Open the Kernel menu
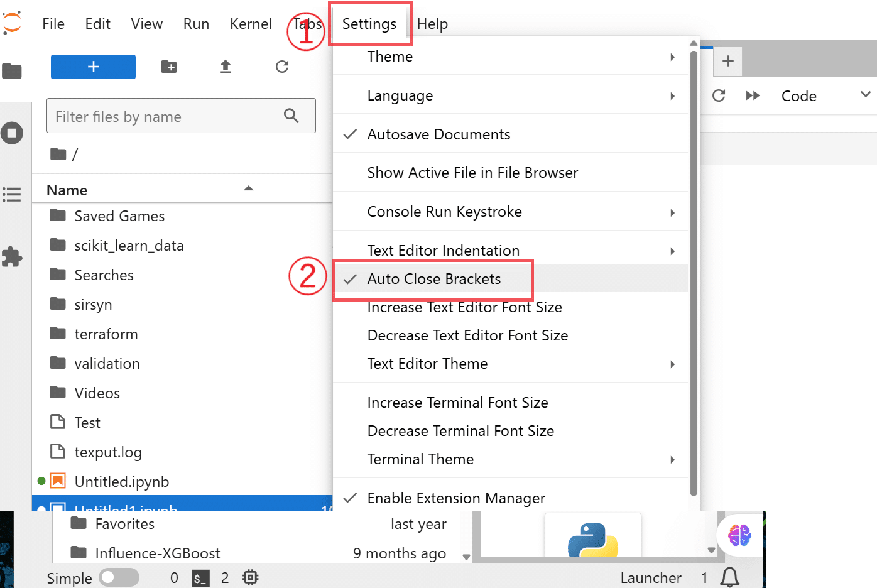 pyautogui.click(x=251, y=24)
